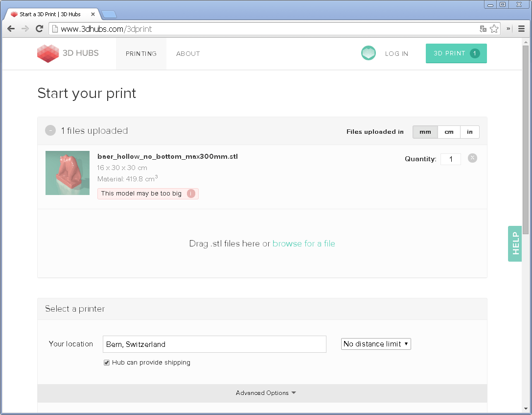This screenshot has height=415, width=532.
Task: Click the scrollbar up arrow
Action: coord(526,42)
